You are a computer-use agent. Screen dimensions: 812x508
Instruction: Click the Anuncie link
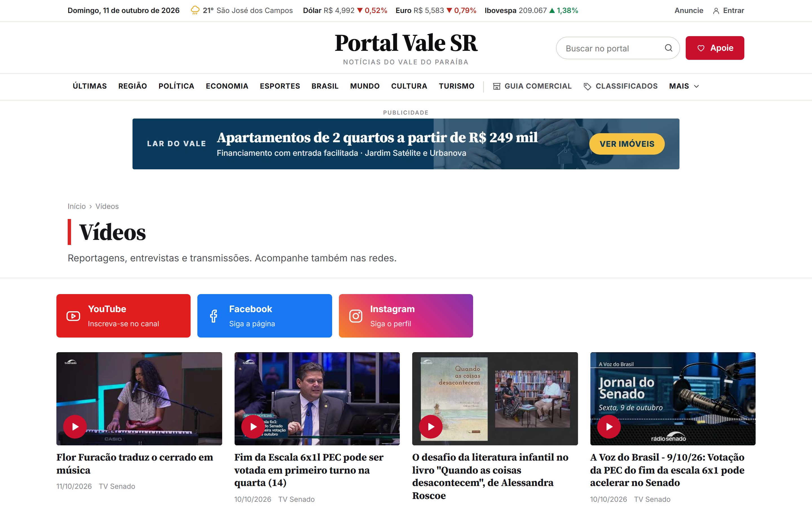pos(689,10)
